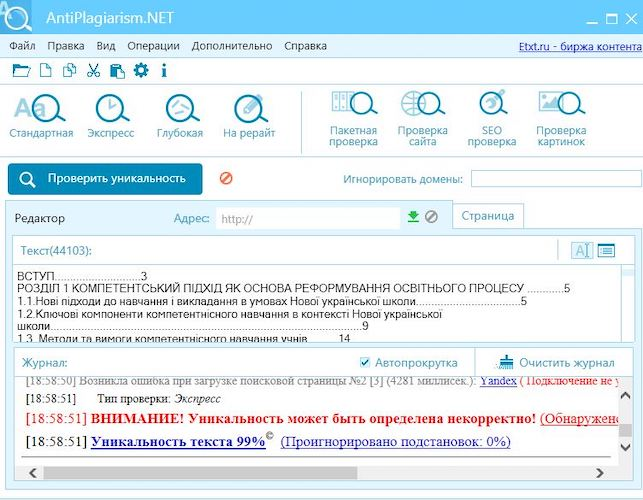The image size is (643, 500).
Task: Click green download address icon
Action: tap(413, 217)
